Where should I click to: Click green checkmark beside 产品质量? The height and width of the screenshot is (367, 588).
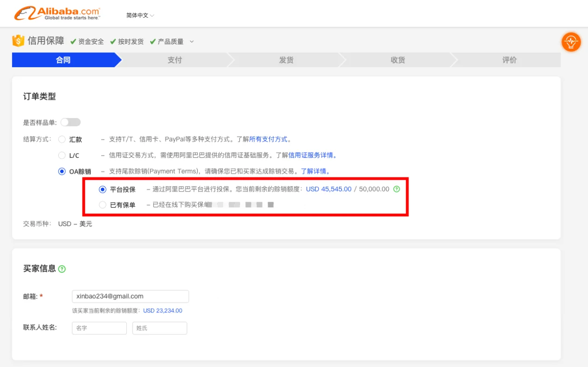pos(152,42)
